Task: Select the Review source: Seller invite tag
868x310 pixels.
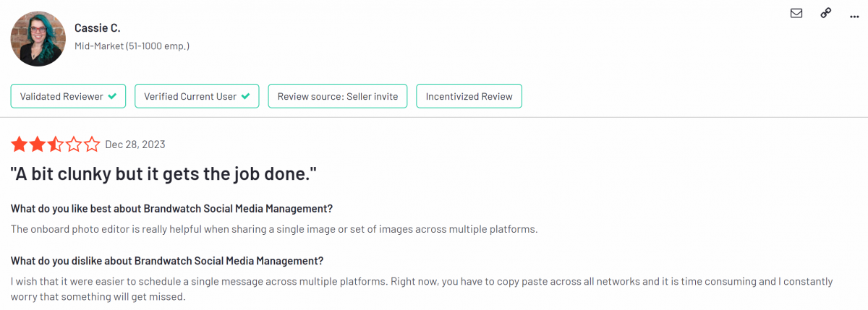Action: click(x=338, y=96)
